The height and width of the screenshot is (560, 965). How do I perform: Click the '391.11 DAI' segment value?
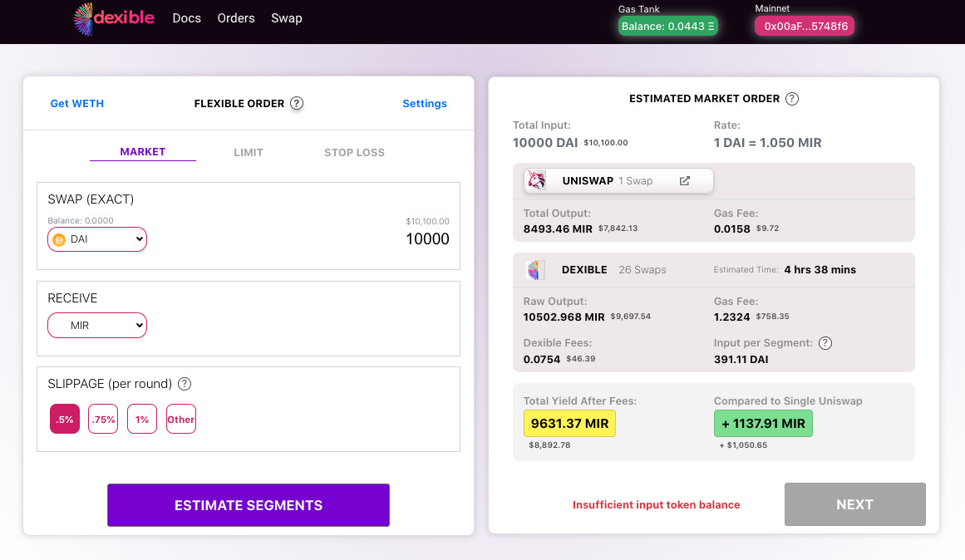741,360
